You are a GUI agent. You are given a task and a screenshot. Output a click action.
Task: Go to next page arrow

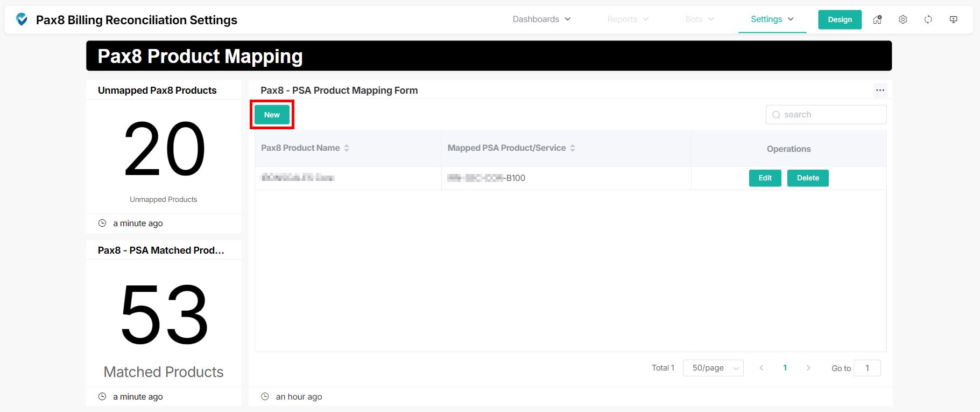pyautogui.click(x=808, y=368)
